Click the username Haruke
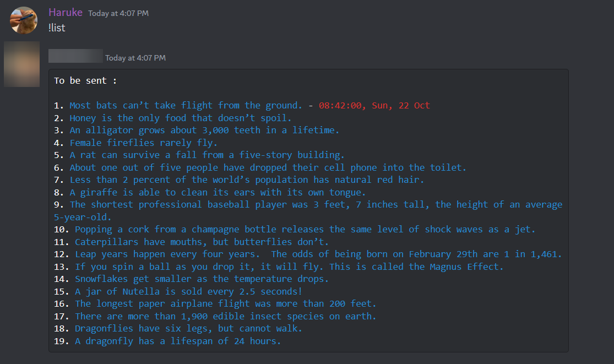Image resolution: width=614 pixels, height=364 pixels. coord(66,12)
